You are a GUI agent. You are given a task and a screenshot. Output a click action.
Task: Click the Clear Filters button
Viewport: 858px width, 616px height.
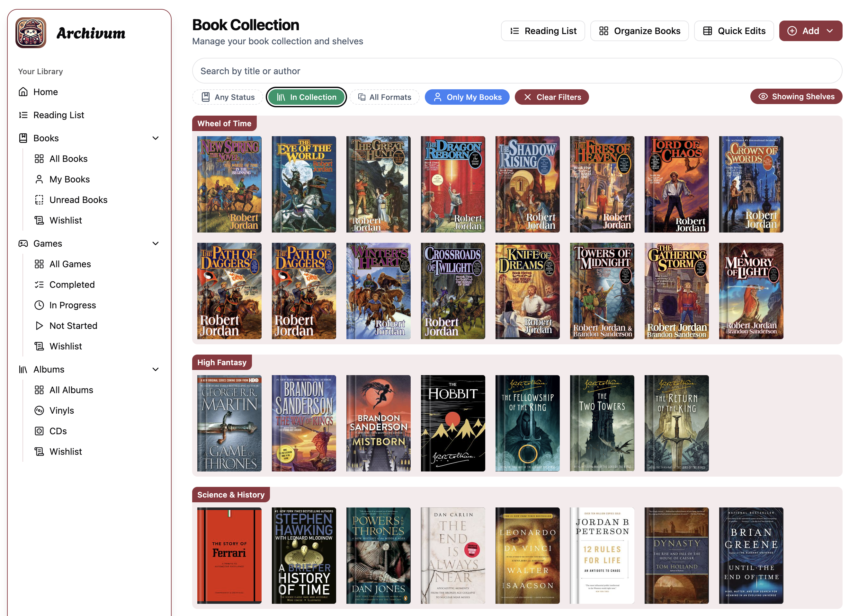[551, 97]
